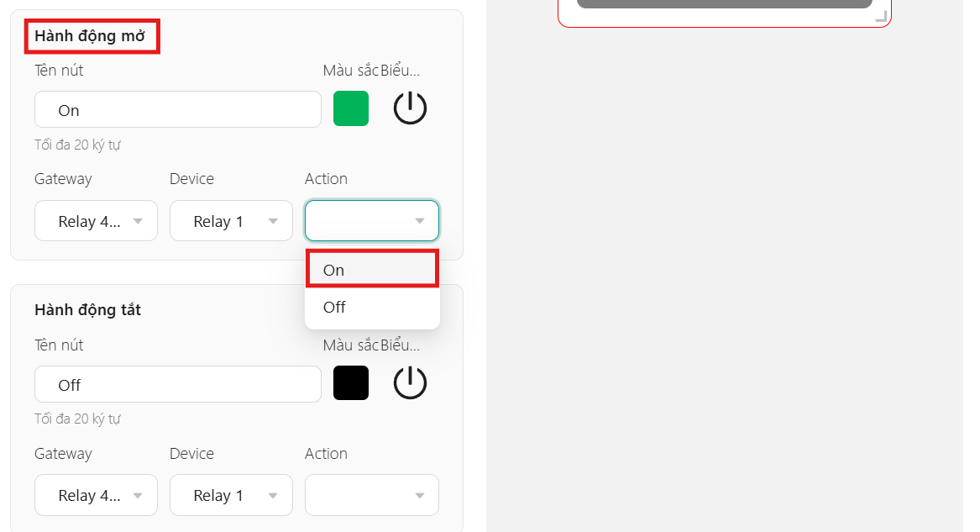Screen dimensions: 980x532
Task: Collapse the open Action dropdown
Action: coord(372,221)
